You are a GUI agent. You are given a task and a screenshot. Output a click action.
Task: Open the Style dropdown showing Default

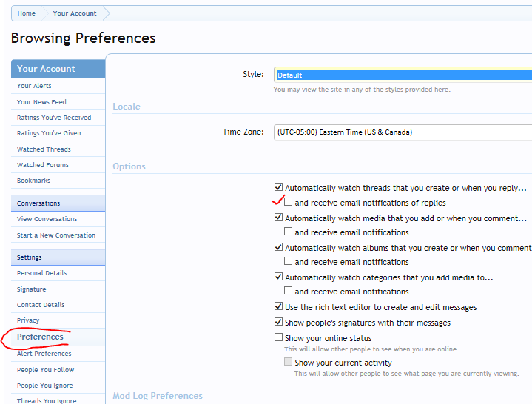point(403,75)
